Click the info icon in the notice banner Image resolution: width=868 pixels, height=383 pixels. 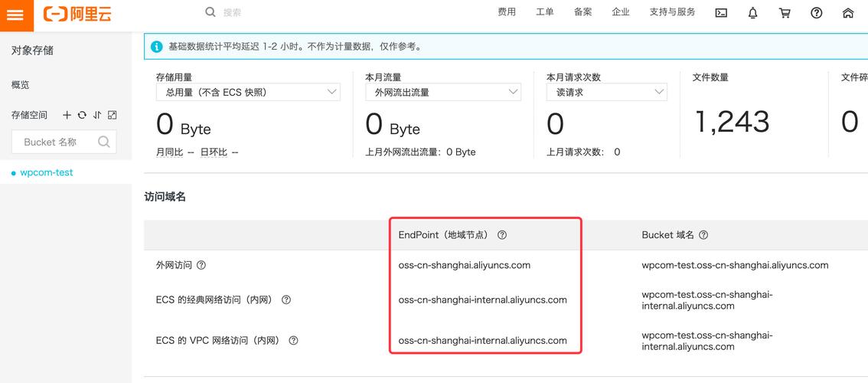tap(157, 47)
